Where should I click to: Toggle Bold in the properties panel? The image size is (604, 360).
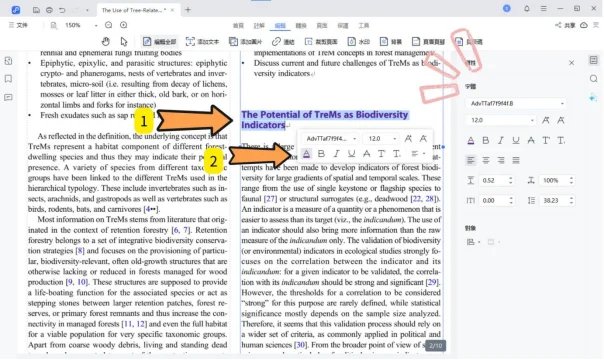coord(486,141)
